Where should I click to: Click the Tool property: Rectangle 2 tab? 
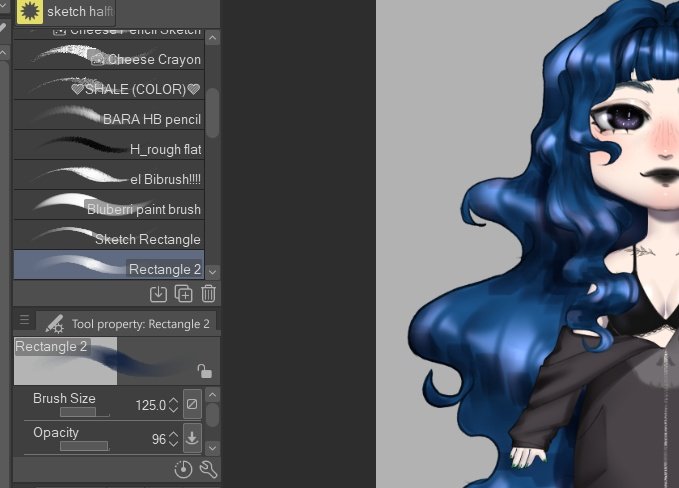126,323
